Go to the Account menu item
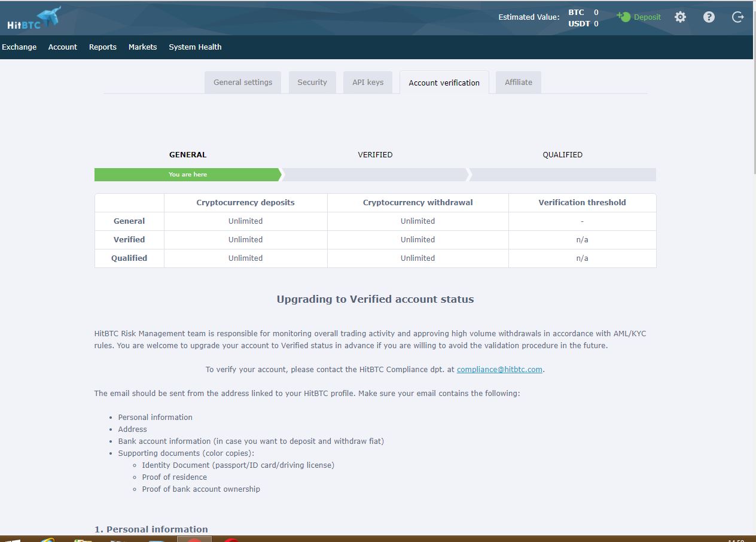Screen dimensions: 756x542 [x=63, y=47]
